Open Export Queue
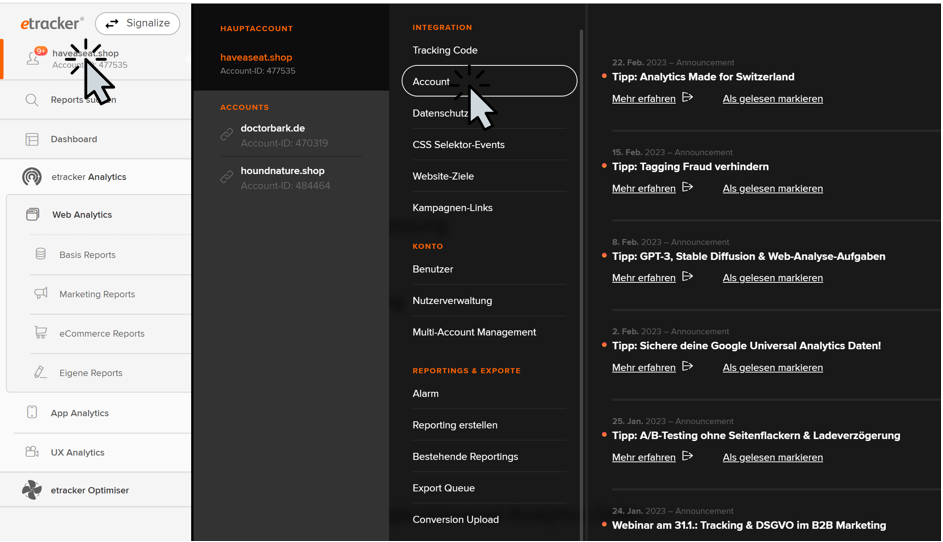 (443, 488)
